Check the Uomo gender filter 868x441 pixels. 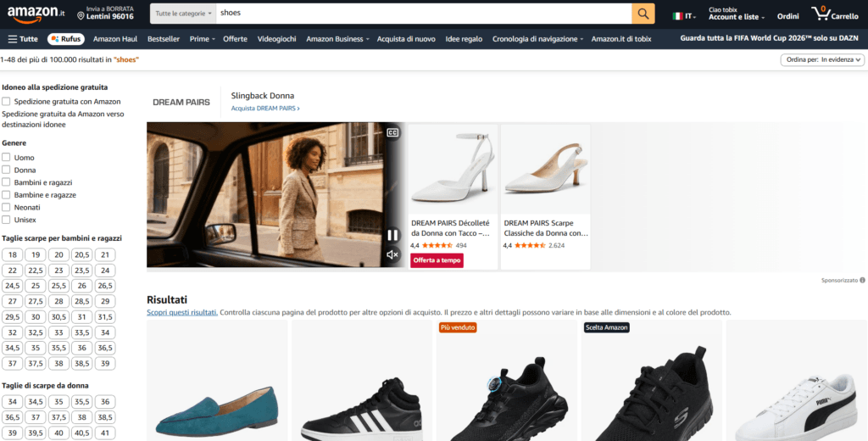pyautogui.click(x=6, y=158)
